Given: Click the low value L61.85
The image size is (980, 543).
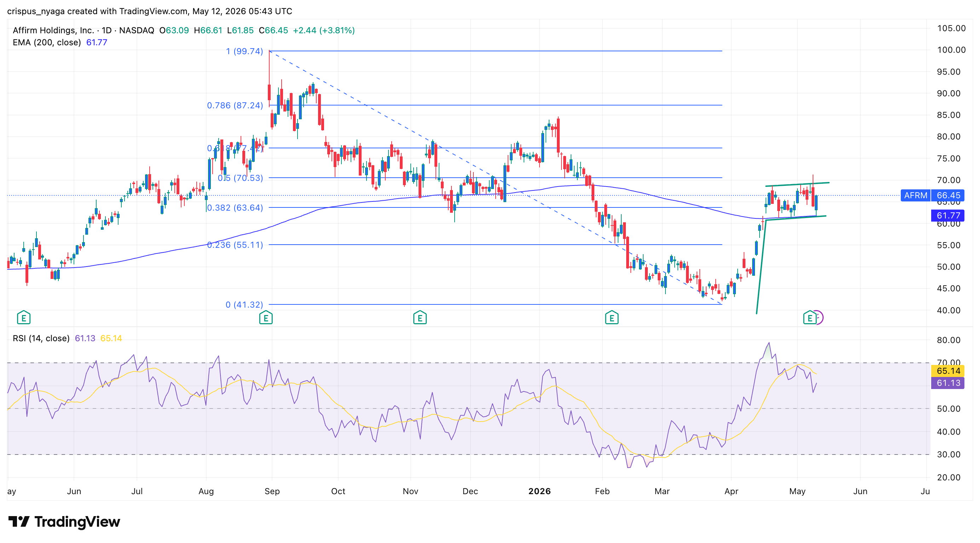Looking at the screenshot, I should [240, 30].
